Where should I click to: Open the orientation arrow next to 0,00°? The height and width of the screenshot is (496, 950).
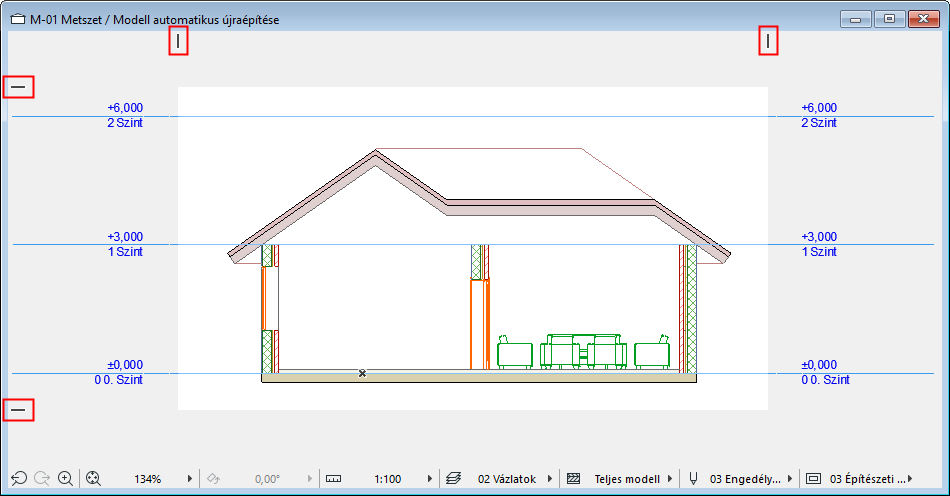pos(310,478)
